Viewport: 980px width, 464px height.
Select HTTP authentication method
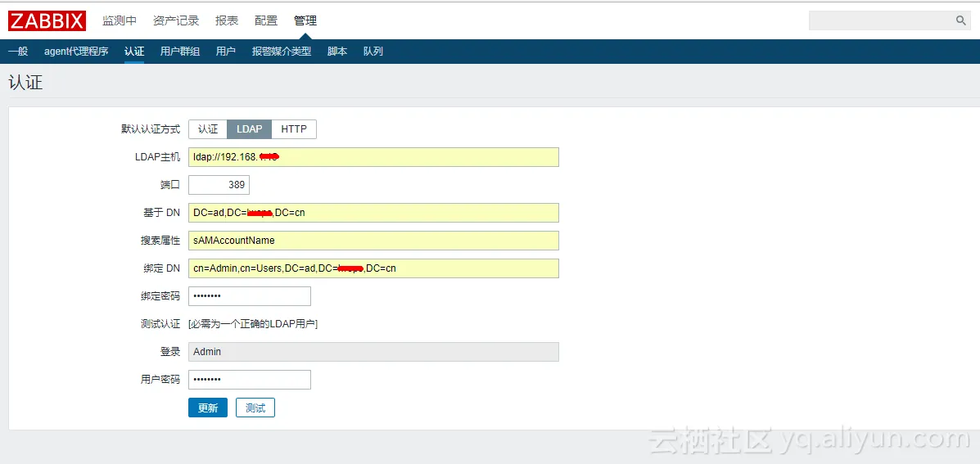click(294, 129)
